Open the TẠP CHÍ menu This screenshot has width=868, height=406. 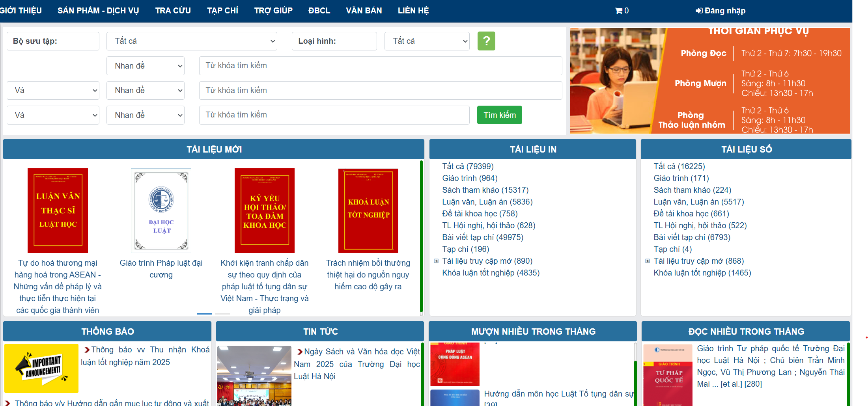(222, 11)
